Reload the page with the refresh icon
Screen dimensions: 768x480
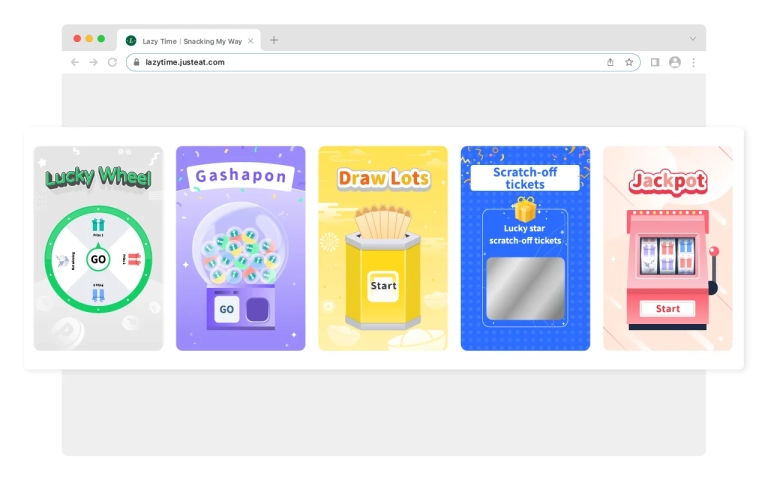pyautogui.click(x=112, y=62)
